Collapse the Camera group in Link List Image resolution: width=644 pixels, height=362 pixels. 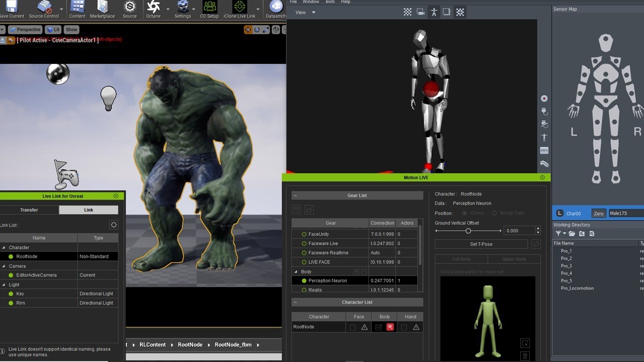click(x=4, y=266)
